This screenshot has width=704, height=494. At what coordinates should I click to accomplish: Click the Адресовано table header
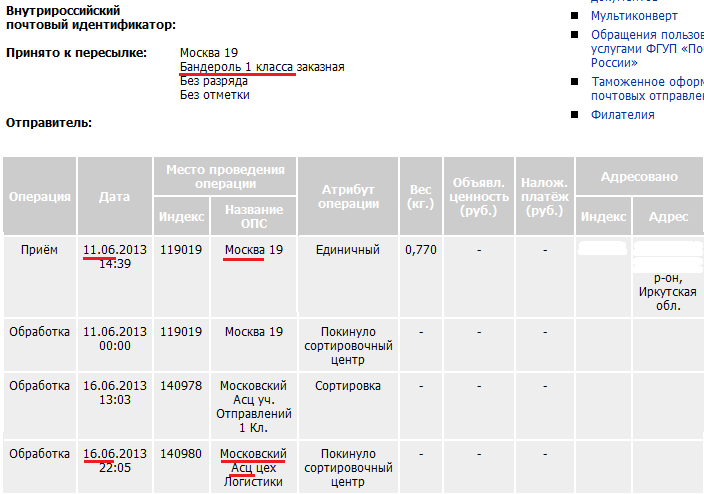(639, 177)
